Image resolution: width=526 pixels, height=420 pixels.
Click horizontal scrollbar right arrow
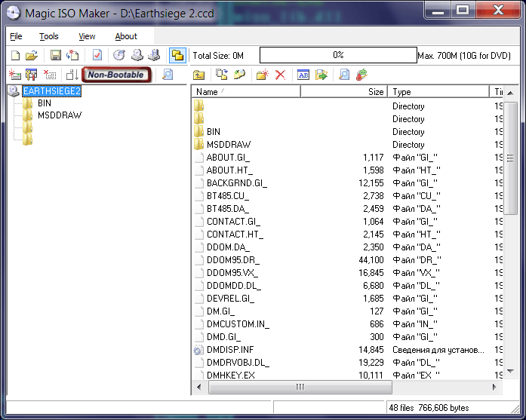(494, 387)
